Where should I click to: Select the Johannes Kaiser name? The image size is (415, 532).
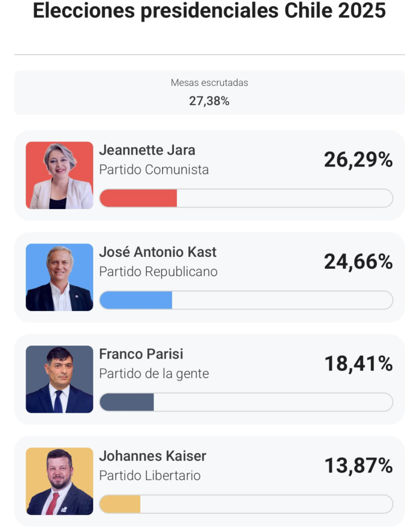153,456
